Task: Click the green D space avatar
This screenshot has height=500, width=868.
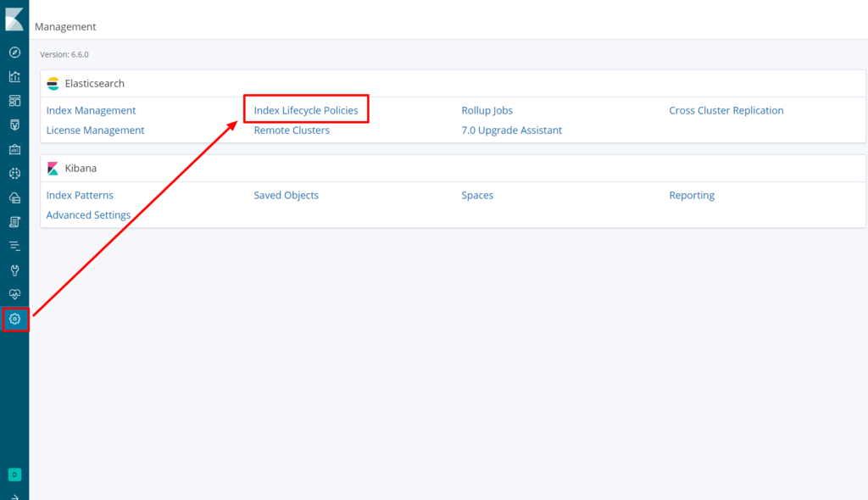Action: click(x=15, y=475)
